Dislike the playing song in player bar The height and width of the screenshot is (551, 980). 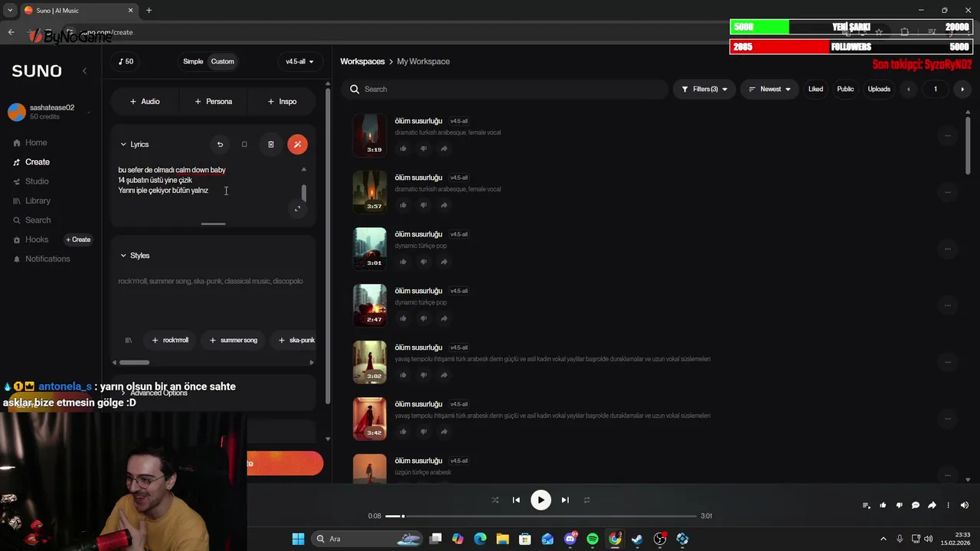tap(899, 505)
